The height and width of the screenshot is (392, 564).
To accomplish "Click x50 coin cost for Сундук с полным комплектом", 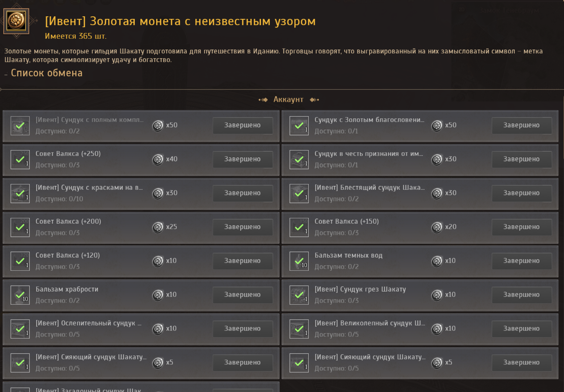I will tap(165, 125).
